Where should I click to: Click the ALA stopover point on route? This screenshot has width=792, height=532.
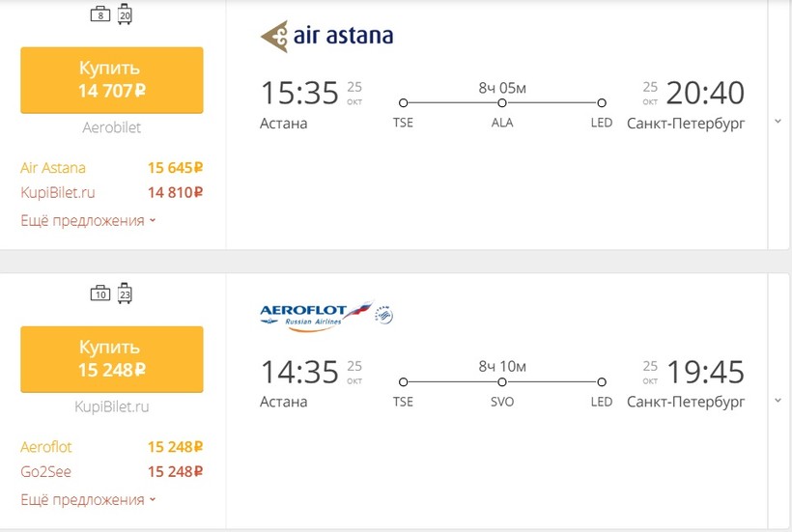click(x=502, y=103)
